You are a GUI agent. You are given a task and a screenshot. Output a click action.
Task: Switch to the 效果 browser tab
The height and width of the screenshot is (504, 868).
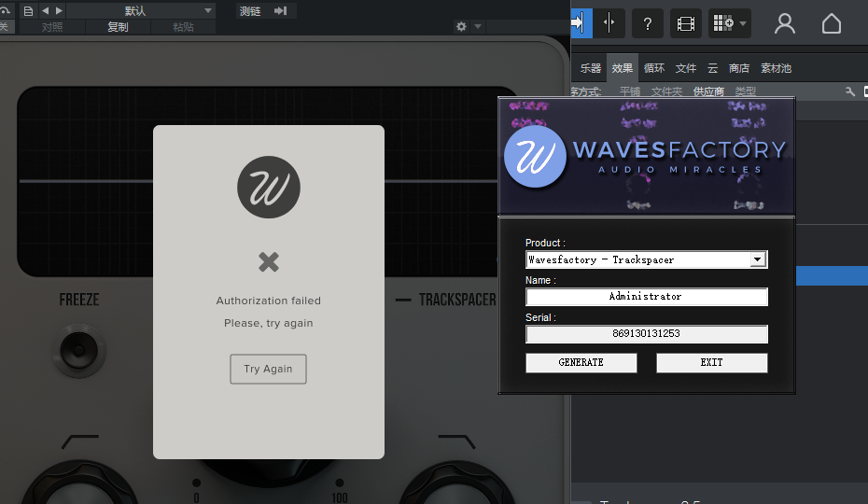point(623,68)
